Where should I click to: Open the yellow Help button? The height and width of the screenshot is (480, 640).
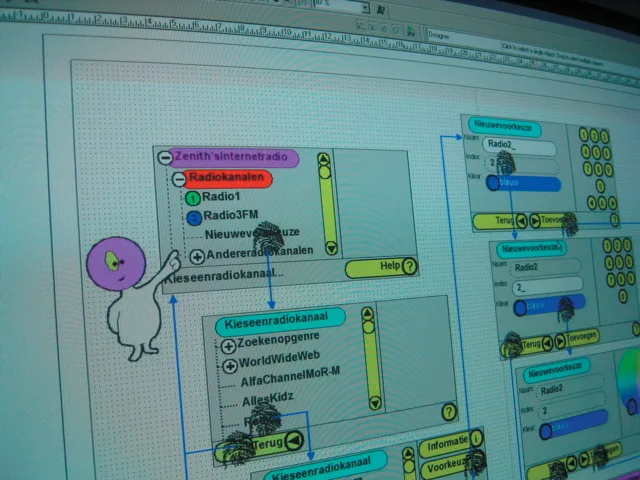click(381, 267)
